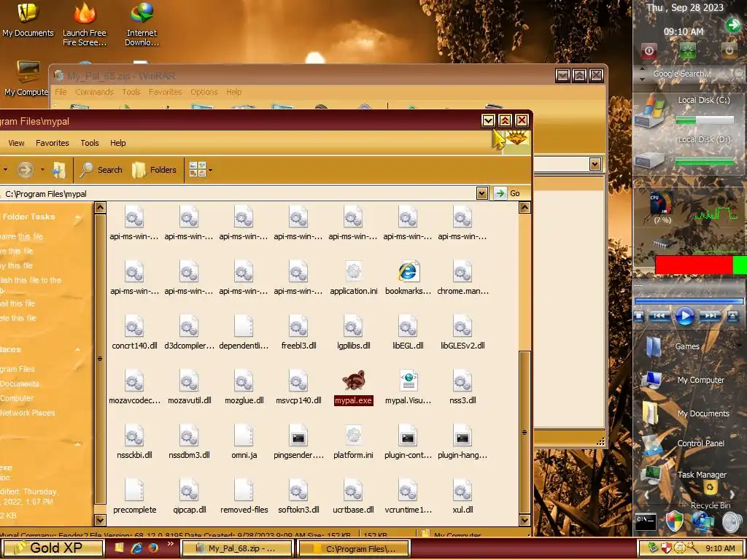Image resolution: width=747 pixels, height=560 pixels.
Task: Click the My Network Places link
Action: pos(27,413)
